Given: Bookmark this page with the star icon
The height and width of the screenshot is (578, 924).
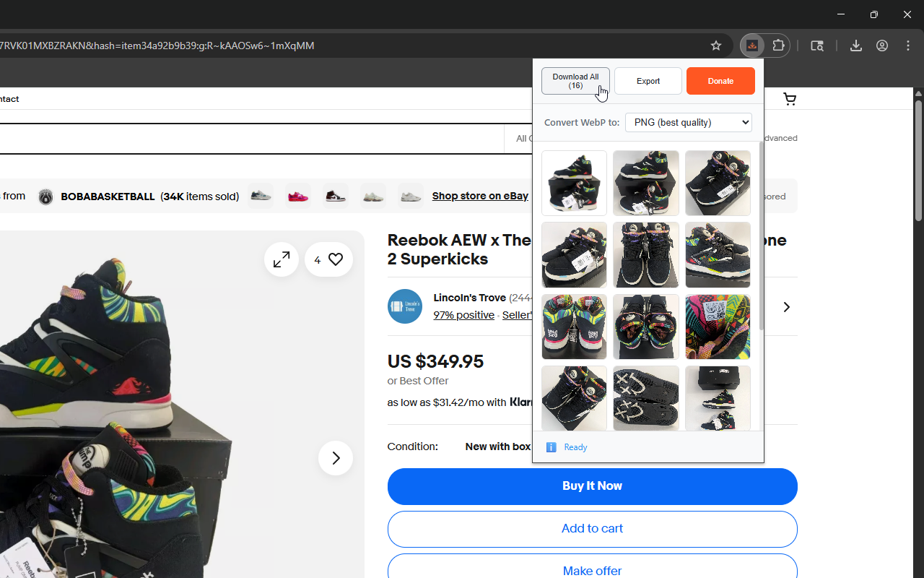Looking at the screenshot, I should (x=716, y=46).
